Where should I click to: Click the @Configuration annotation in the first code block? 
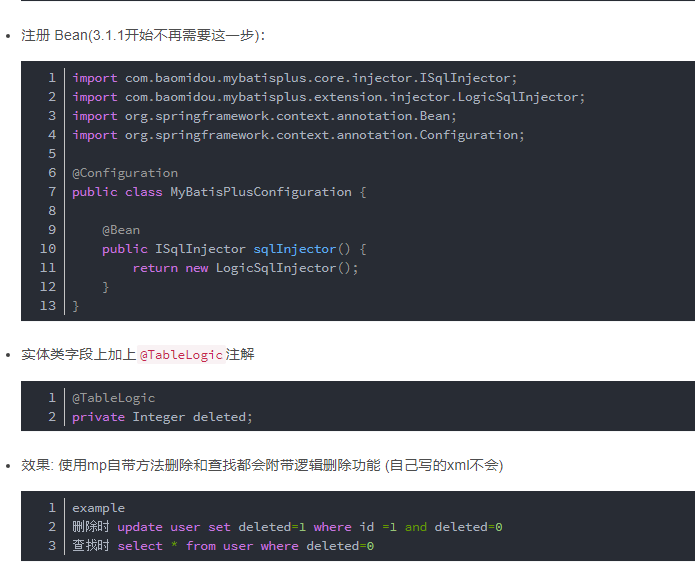125,173
